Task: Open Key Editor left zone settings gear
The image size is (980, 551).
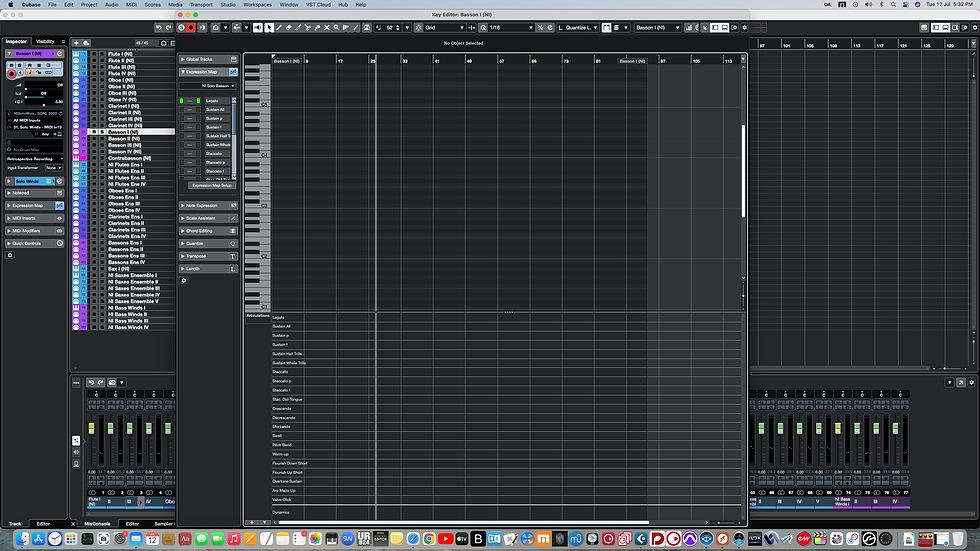Action: 184,280
